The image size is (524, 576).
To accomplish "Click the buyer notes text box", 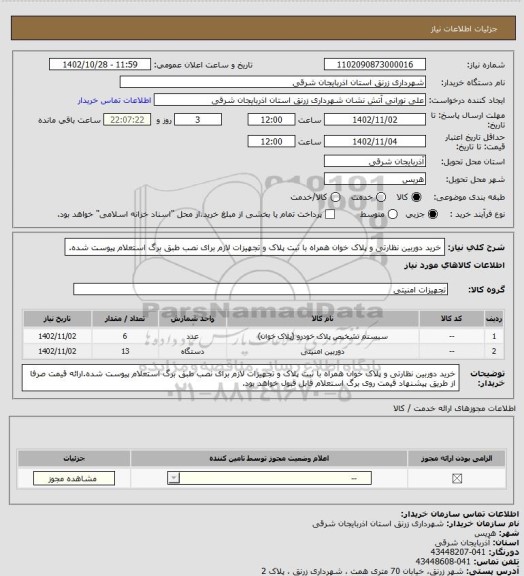I will (x=241, y=378).
